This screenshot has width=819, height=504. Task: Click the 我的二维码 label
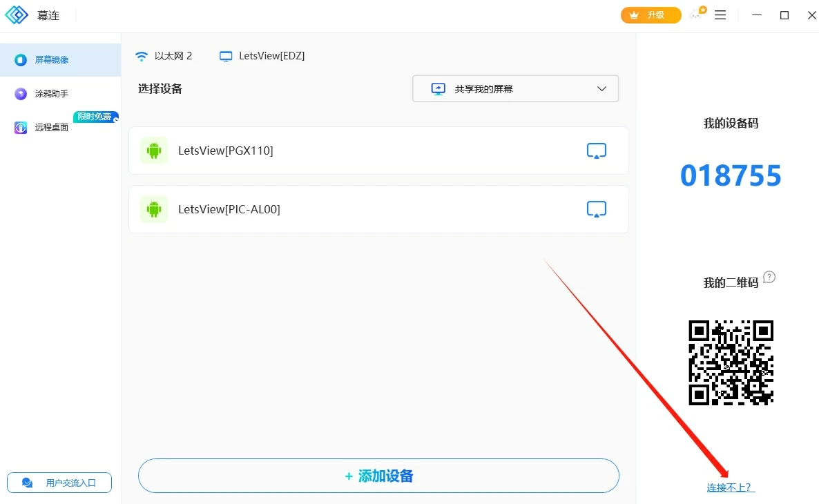pos(731,282)
